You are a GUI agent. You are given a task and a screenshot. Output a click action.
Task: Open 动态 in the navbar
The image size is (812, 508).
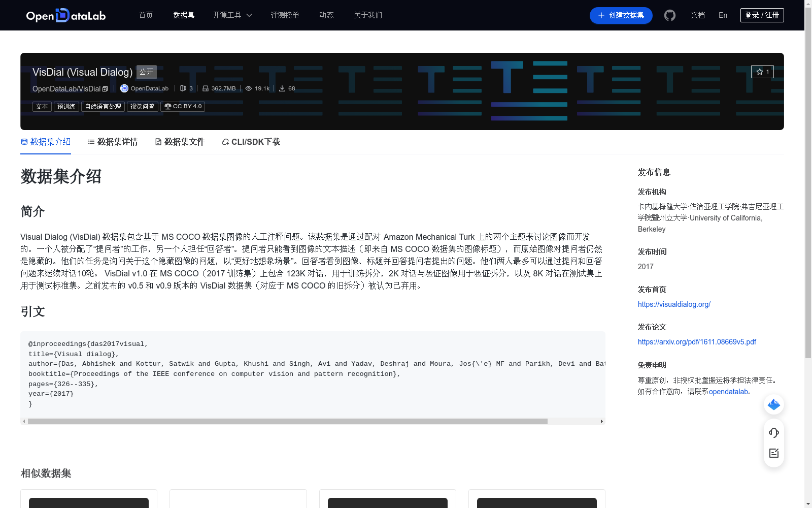(326, 15)
